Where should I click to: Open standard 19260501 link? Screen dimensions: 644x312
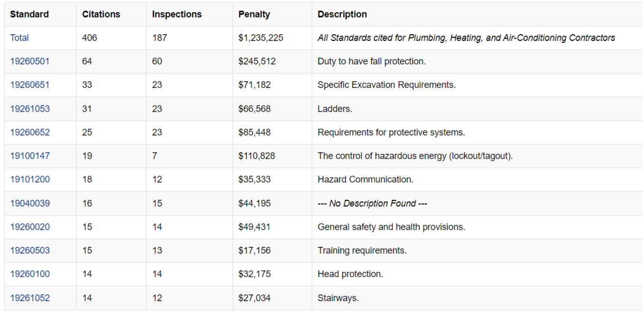click(30, 61)
